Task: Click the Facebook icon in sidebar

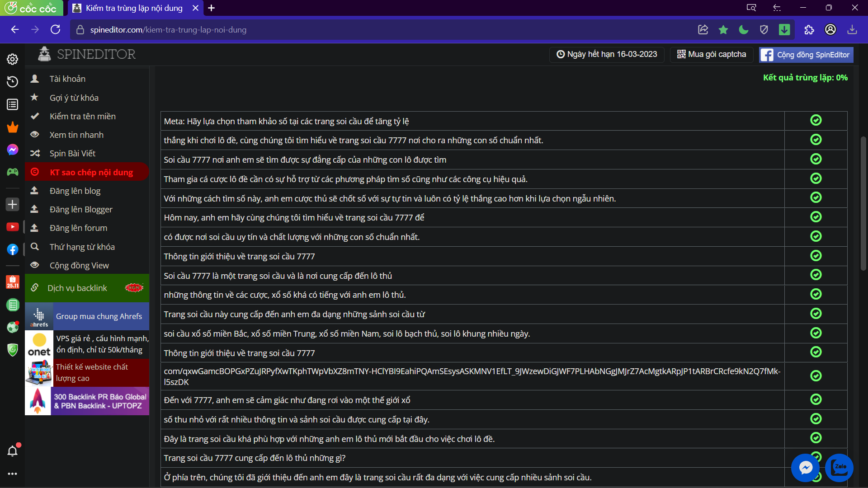Action: tap(12, 249)
